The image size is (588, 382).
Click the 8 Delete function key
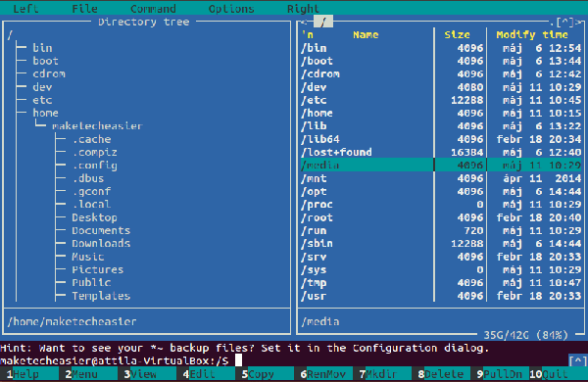tap(441, 374)
